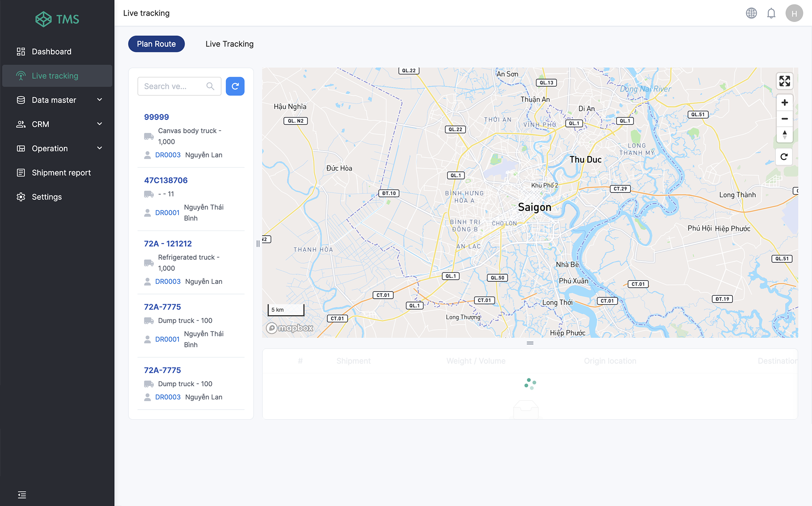Click the refresh/reload map icon

click(x=784, y=156)
